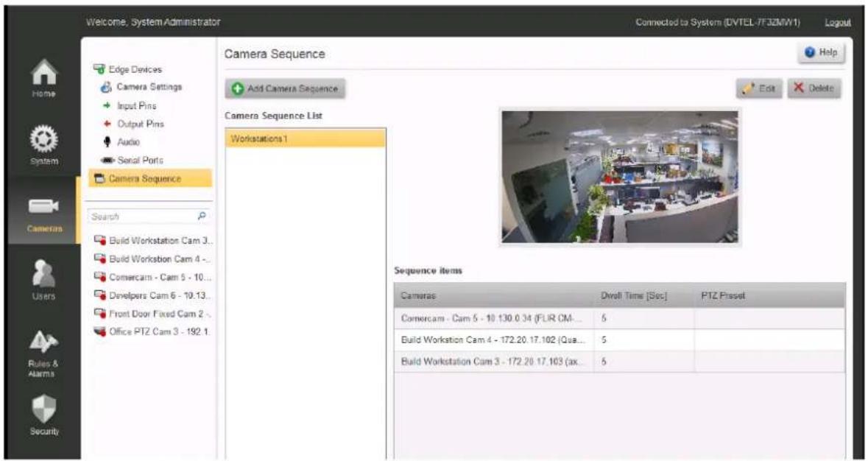Open Serial Ports menu item
This screenshot has height=461, width=868.
(139, 160)
